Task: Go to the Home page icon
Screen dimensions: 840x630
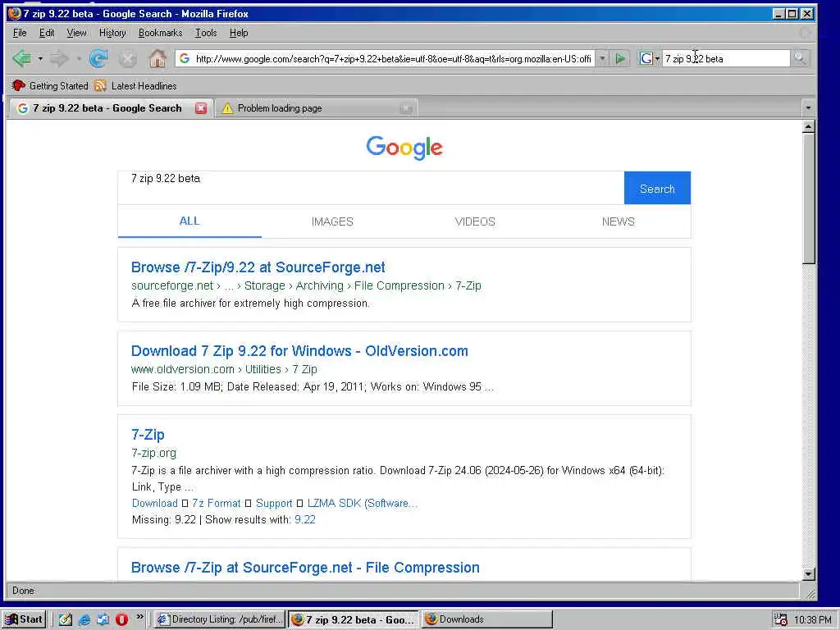Action: [157, 58]
